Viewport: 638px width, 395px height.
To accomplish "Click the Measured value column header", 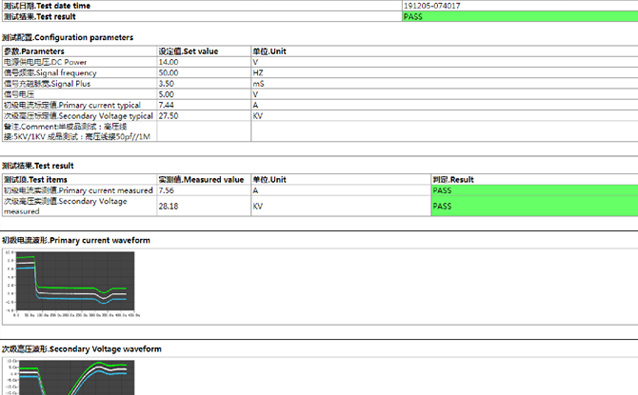I will 201,180.
